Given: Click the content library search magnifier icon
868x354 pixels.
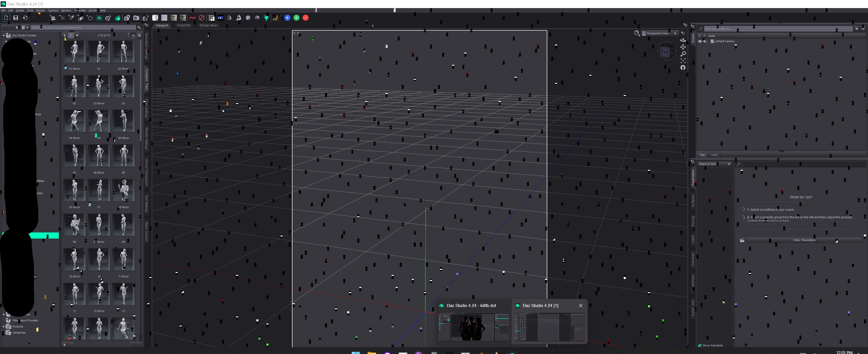Looking at the screenshot, I should pos(139,28).
